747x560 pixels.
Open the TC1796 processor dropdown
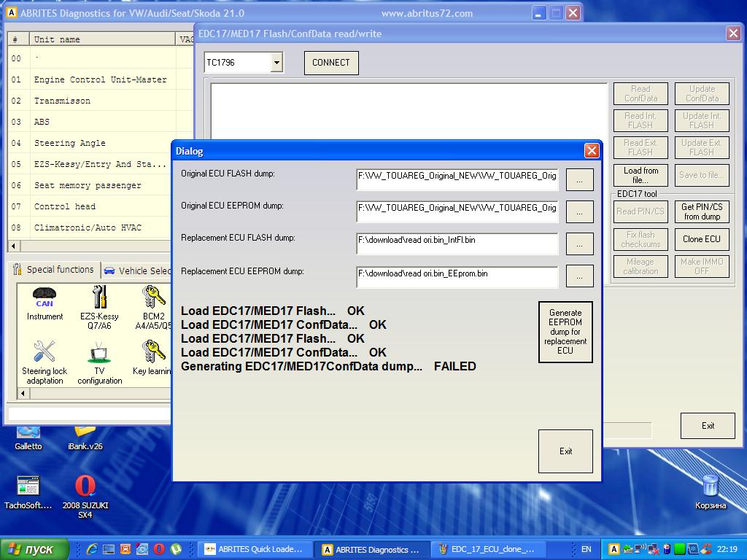276,63
